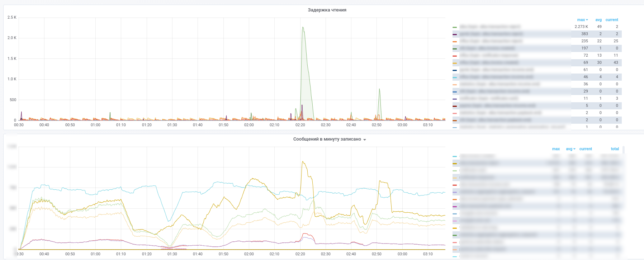Click the '01:30' x-axis label in the bottom graph
The width and height of the screenshot is (644, 260).
pos(172,254)
